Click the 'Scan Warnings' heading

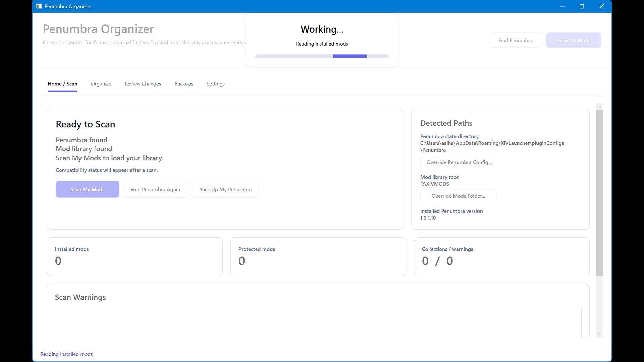[80, 297]
